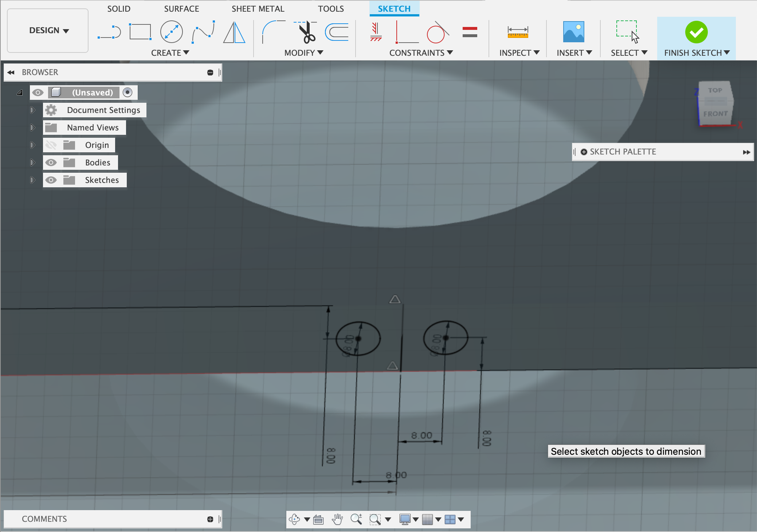
Task: Expand the Sketches folder
Action: [32, 179]
